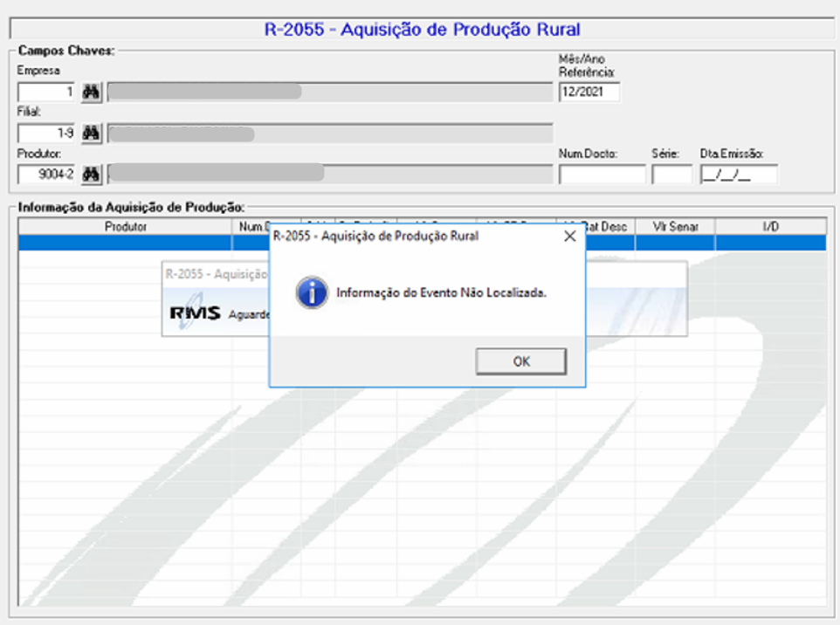Click 'Informação do Evento Não Localizada.' message
The height and width of the screenshot is (625, 840).
pos(442,293)
